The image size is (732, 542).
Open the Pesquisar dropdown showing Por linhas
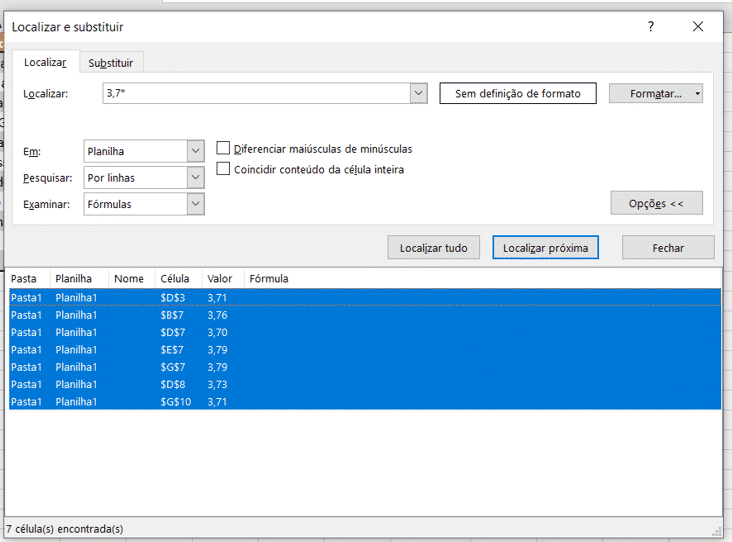tap(144, 178)
